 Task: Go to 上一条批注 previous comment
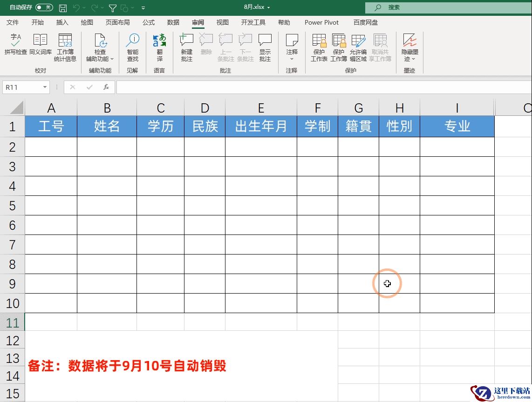pos(225,47)
